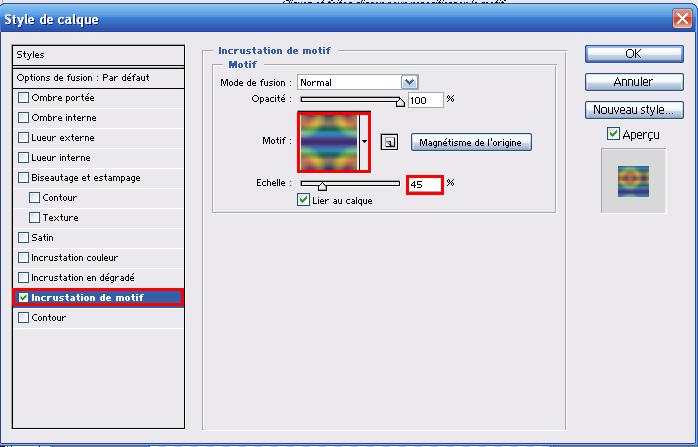Enable the Ombre interne checkbox
The image size is (698, 447).
[x=23, y=118]
